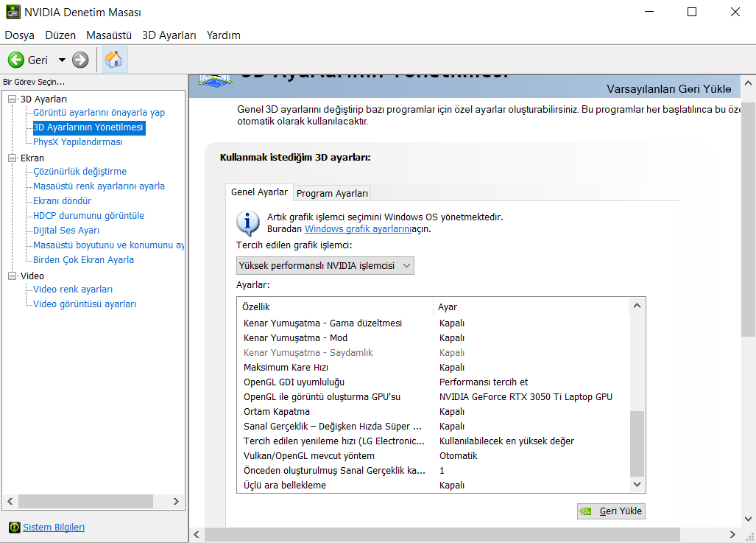Collapse the 3D Ayarları tree node

click(12, 99)
